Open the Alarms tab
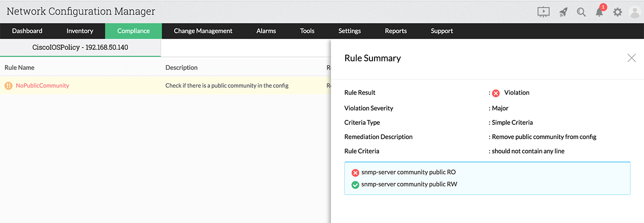The width and height of the screenshot is (644, 223). click(266, 31)
